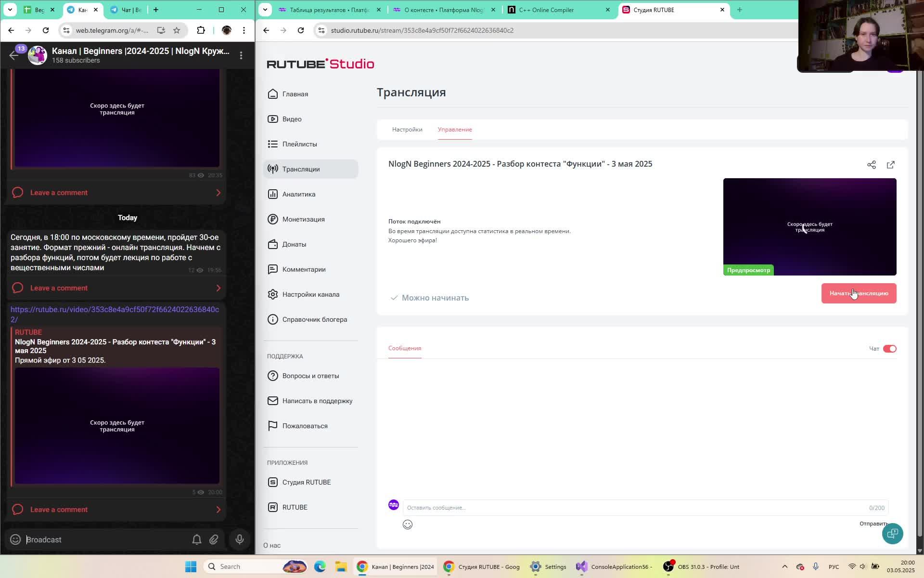Show hidden system tray icons
Screen dimensions: 924x578
(784, 566)
